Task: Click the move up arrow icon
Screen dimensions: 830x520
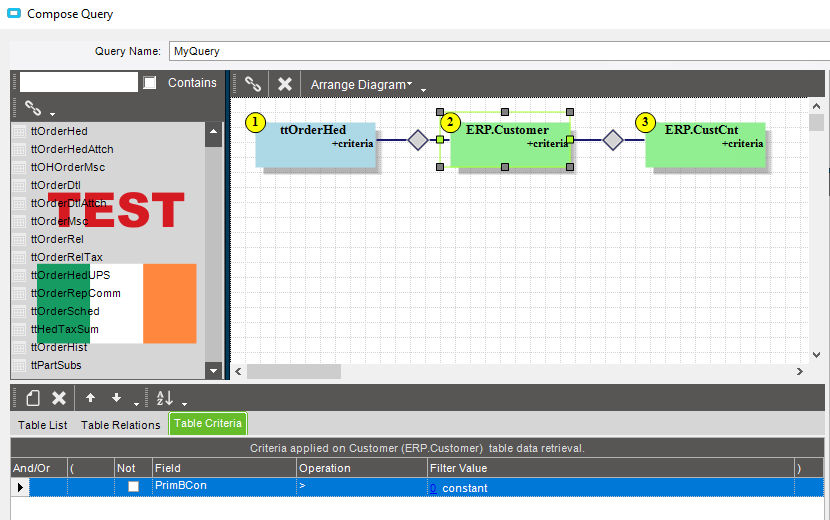Action: [91, 398]
